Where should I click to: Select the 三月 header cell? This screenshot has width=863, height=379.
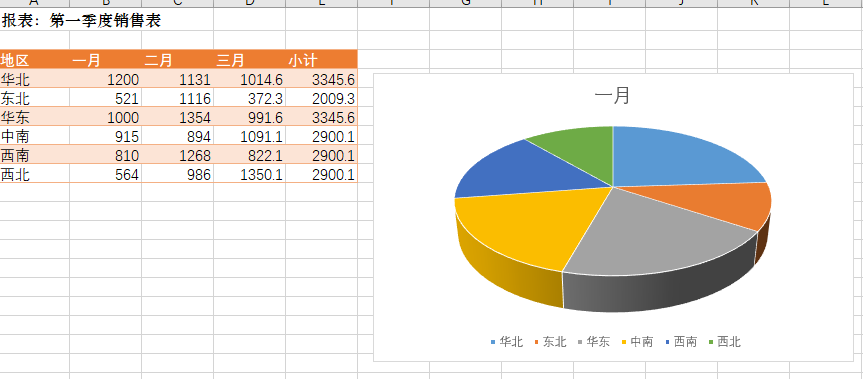tap(249, 59)
